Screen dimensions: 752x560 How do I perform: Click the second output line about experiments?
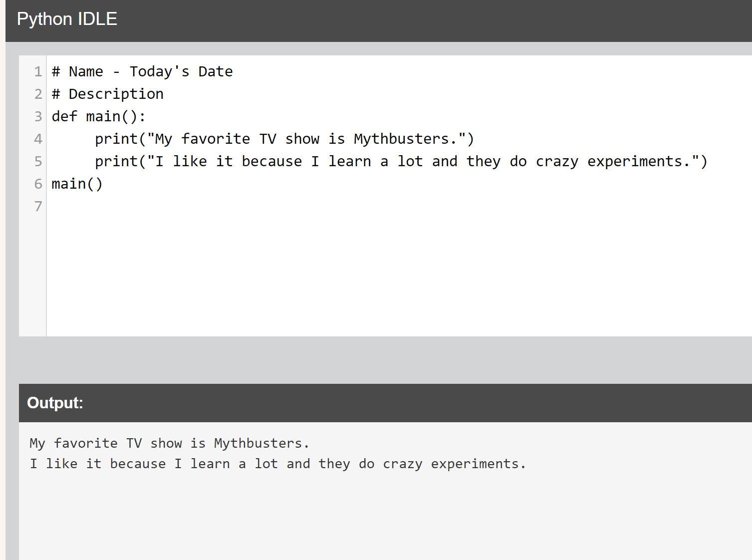click(278, 464)
